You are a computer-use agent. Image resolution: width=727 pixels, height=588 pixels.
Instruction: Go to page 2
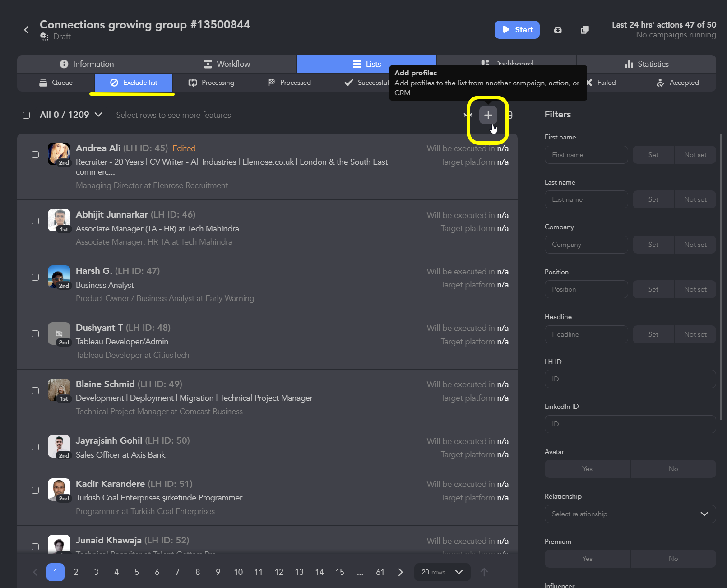pos(76,572)
